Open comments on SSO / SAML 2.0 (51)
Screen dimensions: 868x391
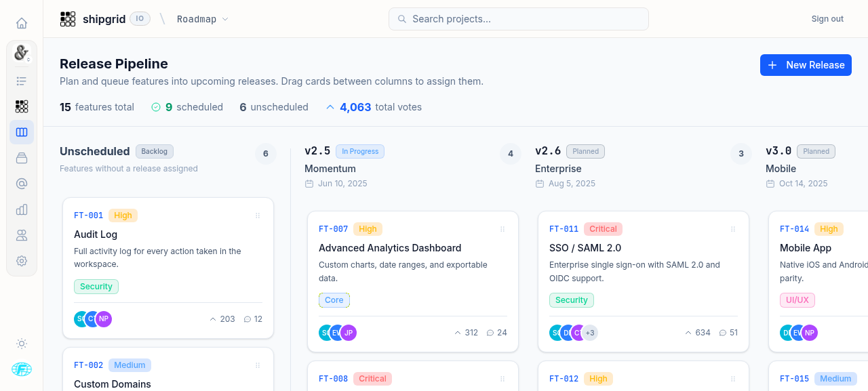coord(728,333)
